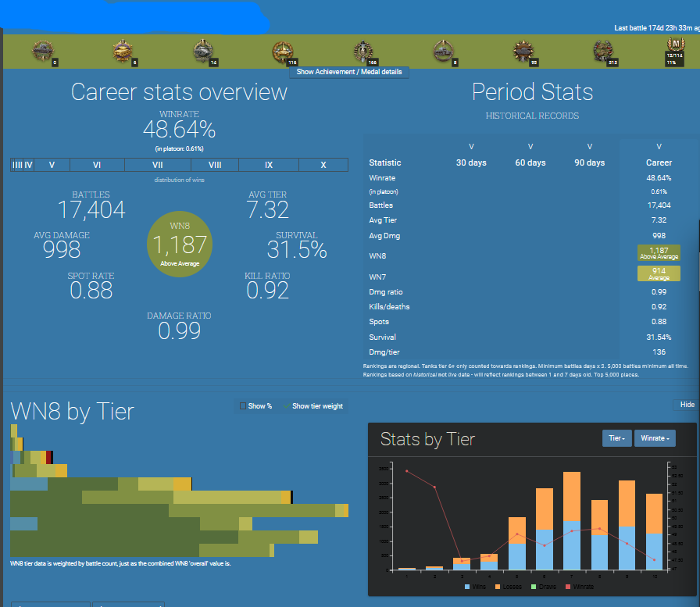Click the medal badge with count 116

tap(283, 52)
